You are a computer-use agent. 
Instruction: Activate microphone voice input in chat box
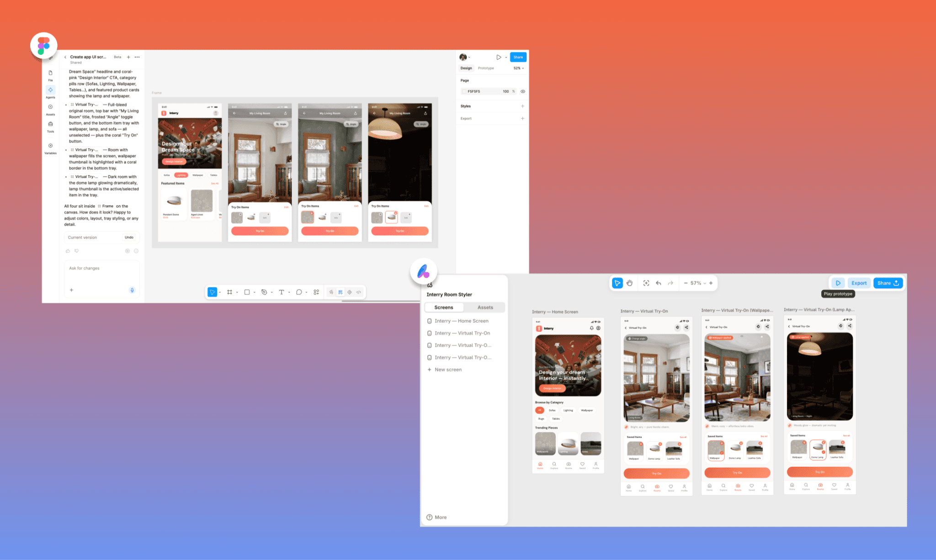click(x=132, y=290)
